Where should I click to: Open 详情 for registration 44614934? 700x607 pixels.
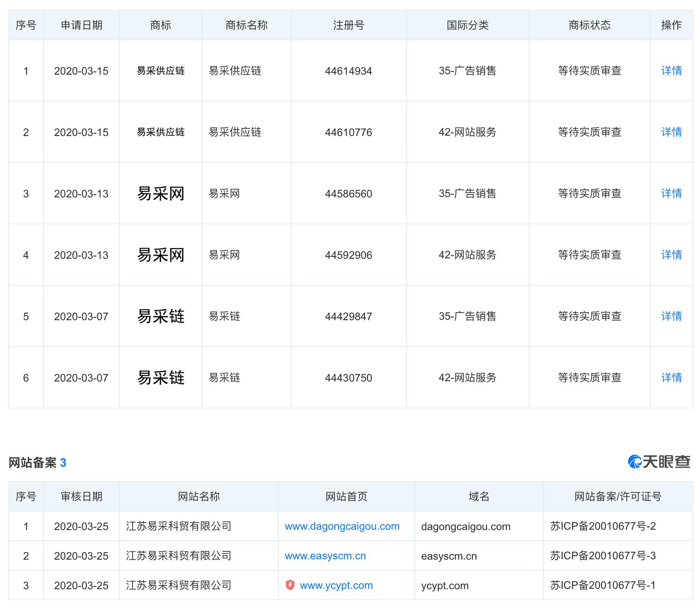[671, 70]
